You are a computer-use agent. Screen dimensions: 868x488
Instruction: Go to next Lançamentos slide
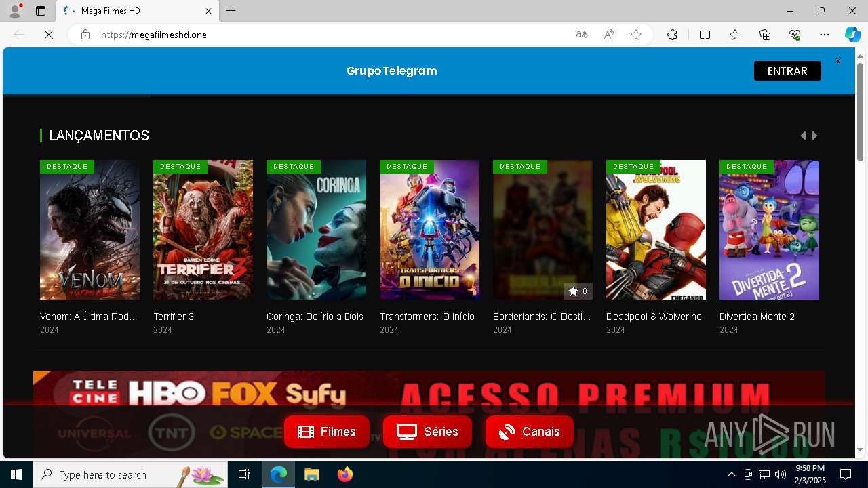coord(814,136)
